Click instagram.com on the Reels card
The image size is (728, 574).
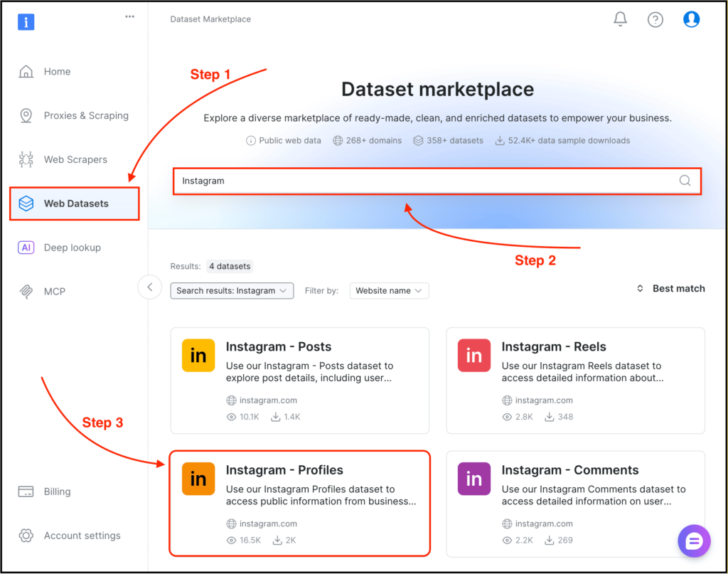tap(544, 400)
